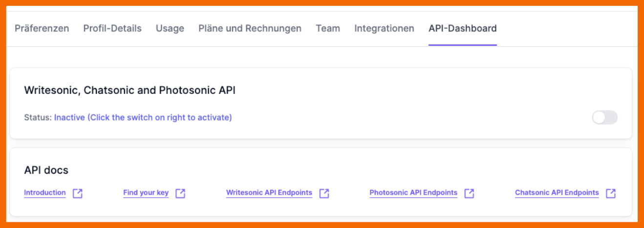Open the Profil-Details tab
The height and width of the screenshot is (228, 644).
112,28
